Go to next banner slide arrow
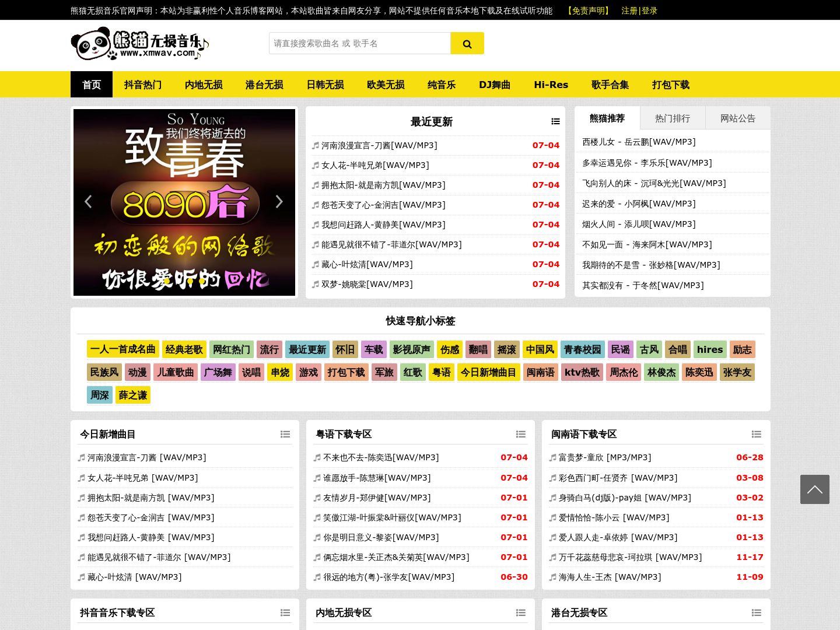The width and height of the screenshot is (840, 630). (279, 202)
